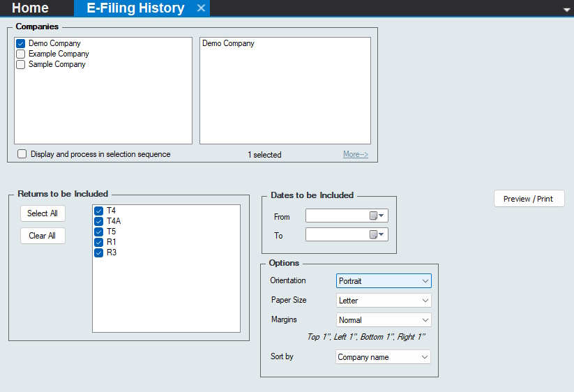Enable Display and process in selection sequence

(22, 154)
